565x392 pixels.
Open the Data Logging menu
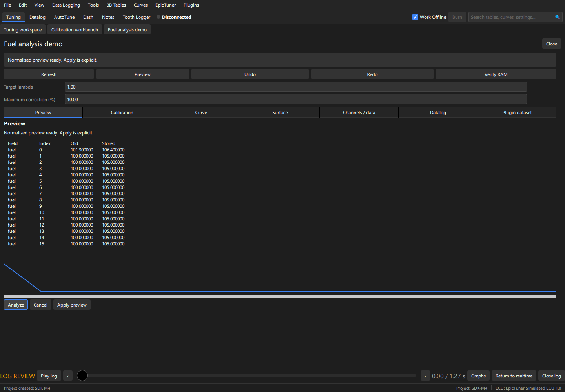click(66, 5)
